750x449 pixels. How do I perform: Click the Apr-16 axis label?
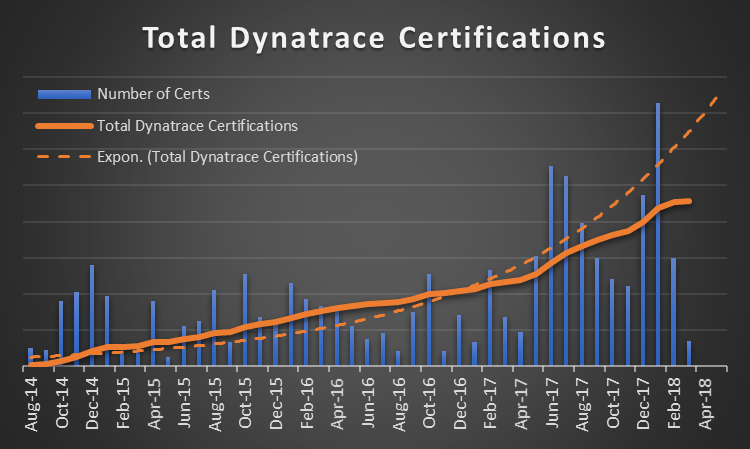click(x=340, y=405)
